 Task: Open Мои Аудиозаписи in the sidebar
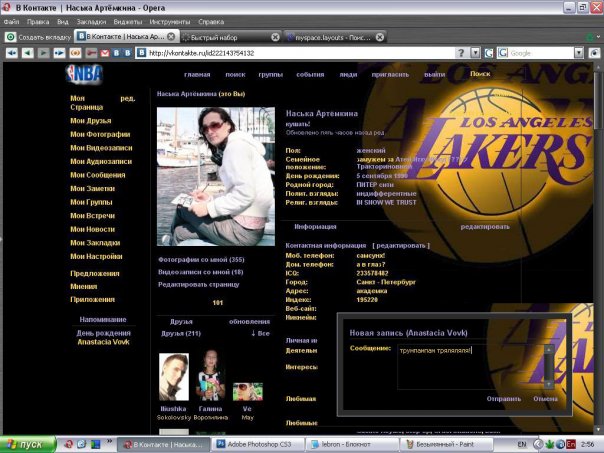pyautogui.click(x=101, y=161)
